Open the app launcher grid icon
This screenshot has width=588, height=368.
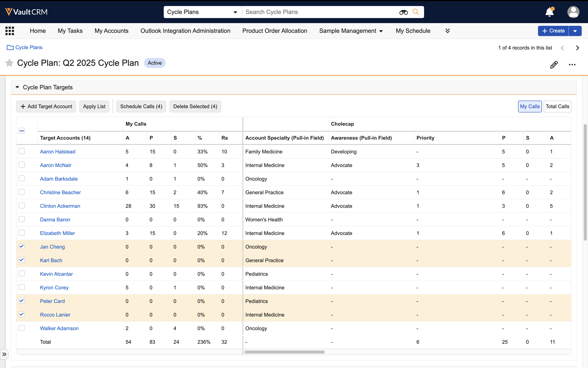[x=10, y=31]
